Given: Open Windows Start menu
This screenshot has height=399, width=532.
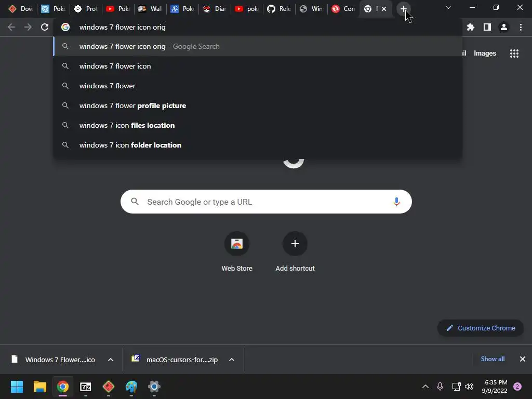Looking at the screenshot, I should point(17,387).
